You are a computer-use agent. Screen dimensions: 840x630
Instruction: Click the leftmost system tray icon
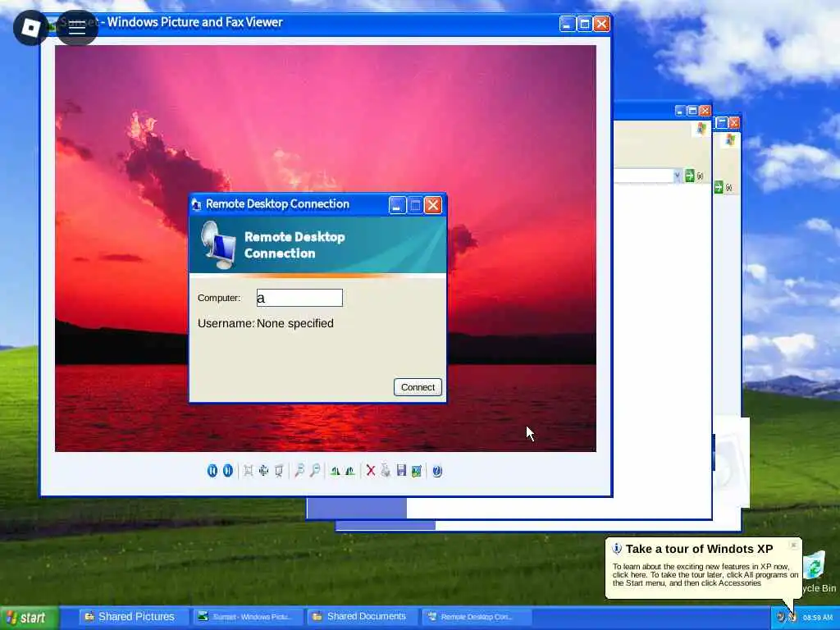click(x=780, y=617)
